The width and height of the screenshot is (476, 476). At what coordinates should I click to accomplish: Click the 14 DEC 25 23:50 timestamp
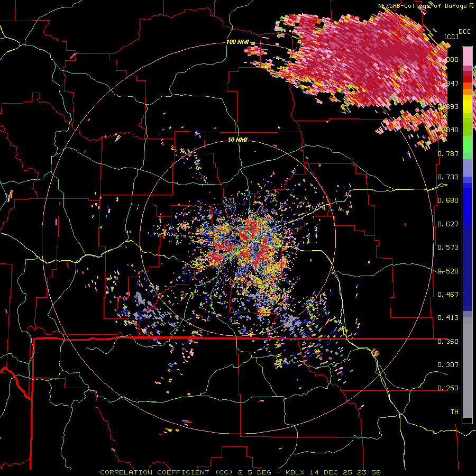[x=345, y=472]
